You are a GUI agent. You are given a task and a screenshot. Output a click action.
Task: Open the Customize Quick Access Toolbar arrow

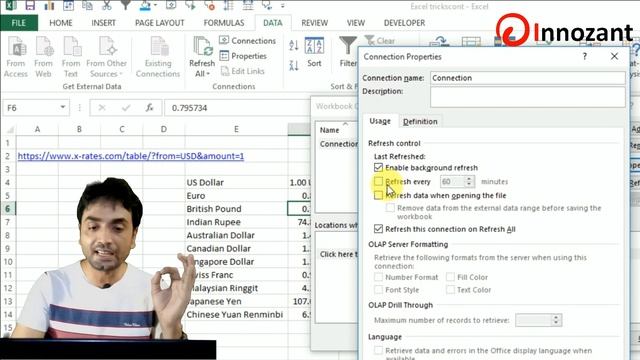[x=282, y=6]
